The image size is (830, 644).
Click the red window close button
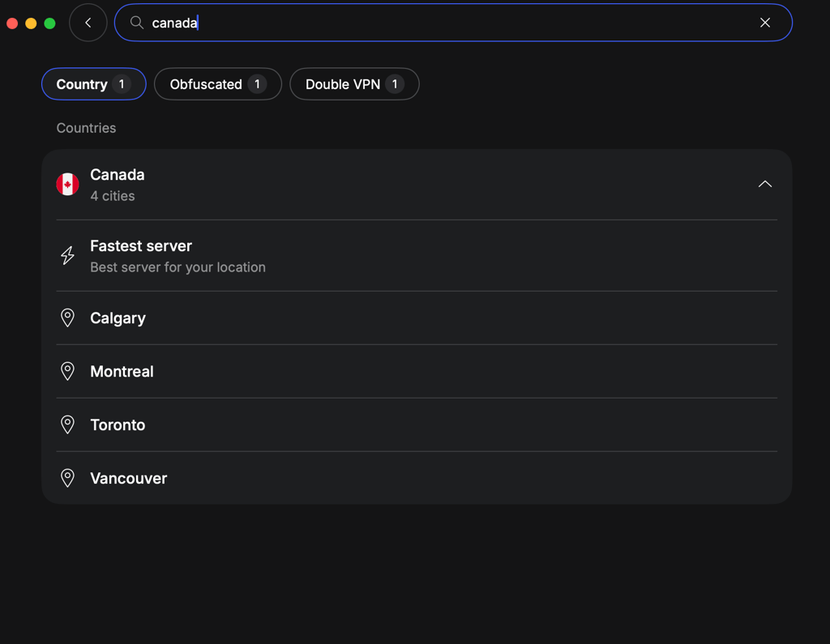[12, 23]
